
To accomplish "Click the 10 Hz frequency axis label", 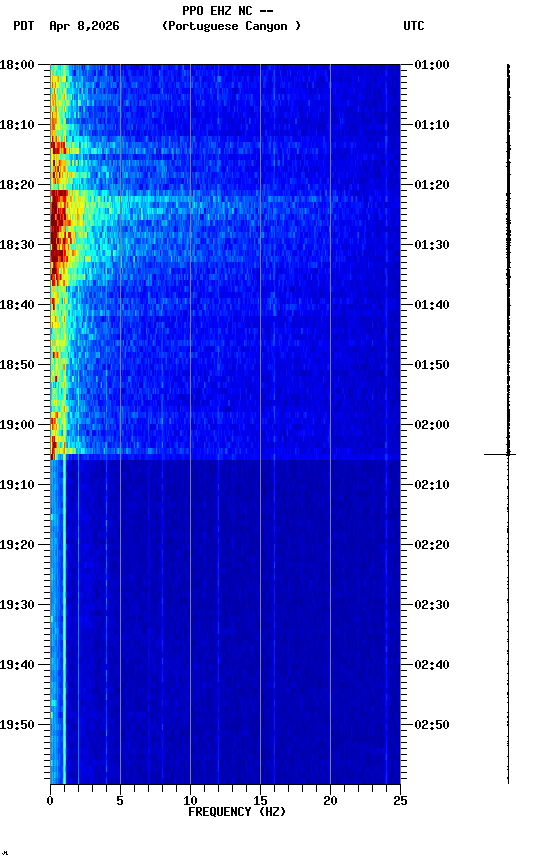I will tap(190, 801).
